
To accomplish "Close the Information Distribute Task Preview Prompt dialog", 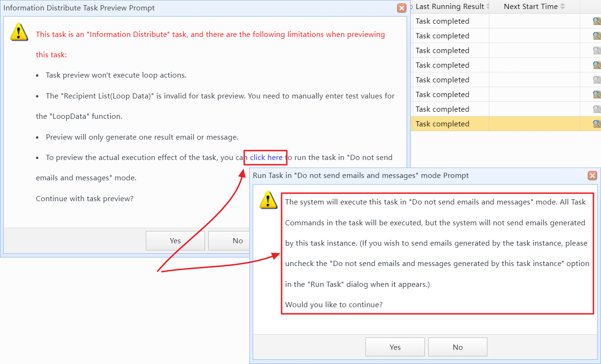I will (x=402, y=8).
